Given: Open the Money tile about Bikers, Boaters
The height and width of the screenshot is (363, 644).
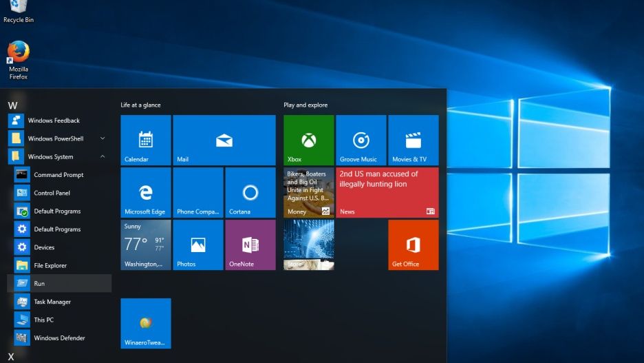Looking at the screenshot, I should click(309, 192).
